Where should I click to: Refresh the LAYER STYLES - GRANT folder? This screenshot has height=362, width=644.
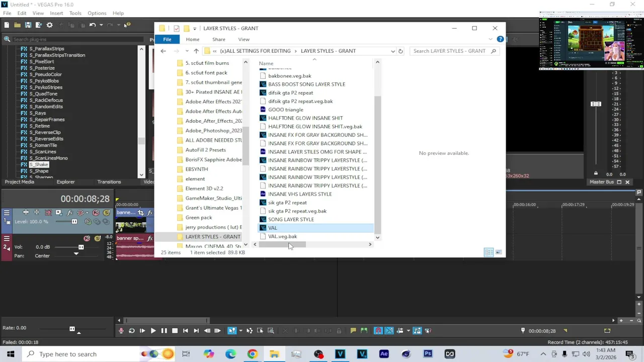click(400, 51)
